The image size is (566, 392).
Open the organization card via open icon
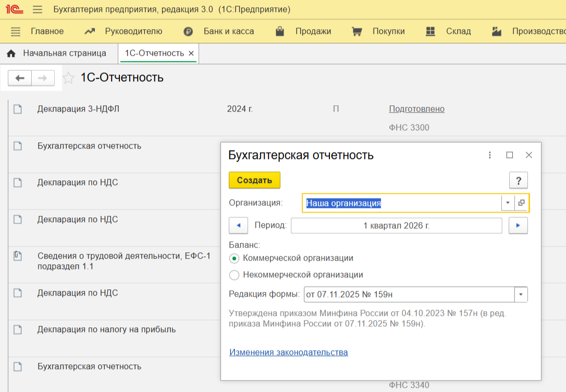pos(521,203)
